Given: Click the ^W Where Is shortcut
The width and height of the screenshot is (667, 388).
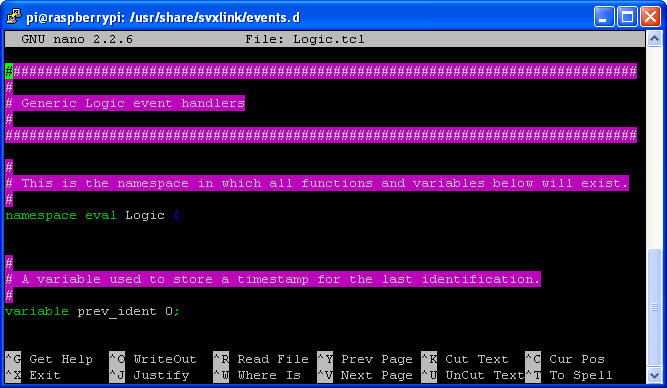Looking at the screenshot, I should coord(257,375).
